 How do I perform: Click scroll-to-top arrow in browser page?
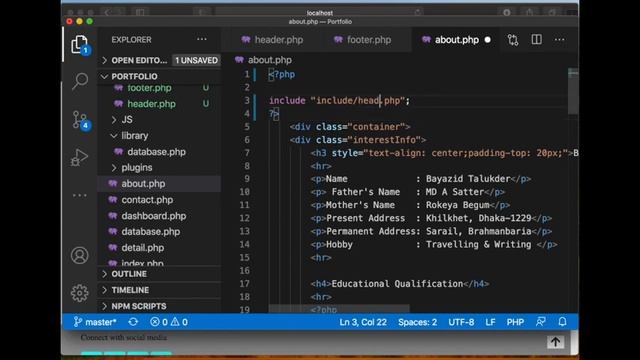(556, 342)
